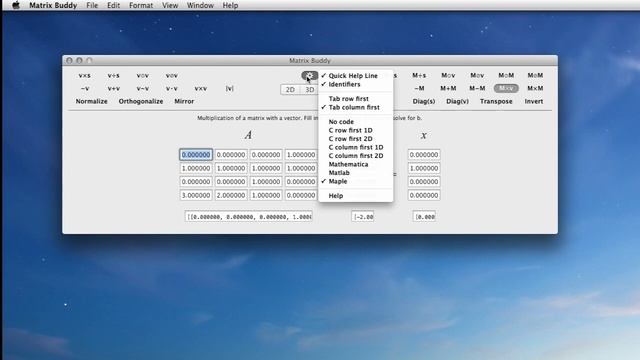Click the Diag(v) button
Image resolution: width=640 pixels, height=360 pixels.
pos(457,101)
